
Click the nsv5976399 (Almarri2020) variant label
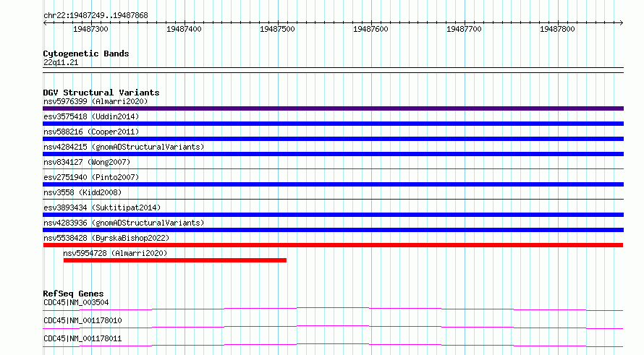(x=96, y=101)
